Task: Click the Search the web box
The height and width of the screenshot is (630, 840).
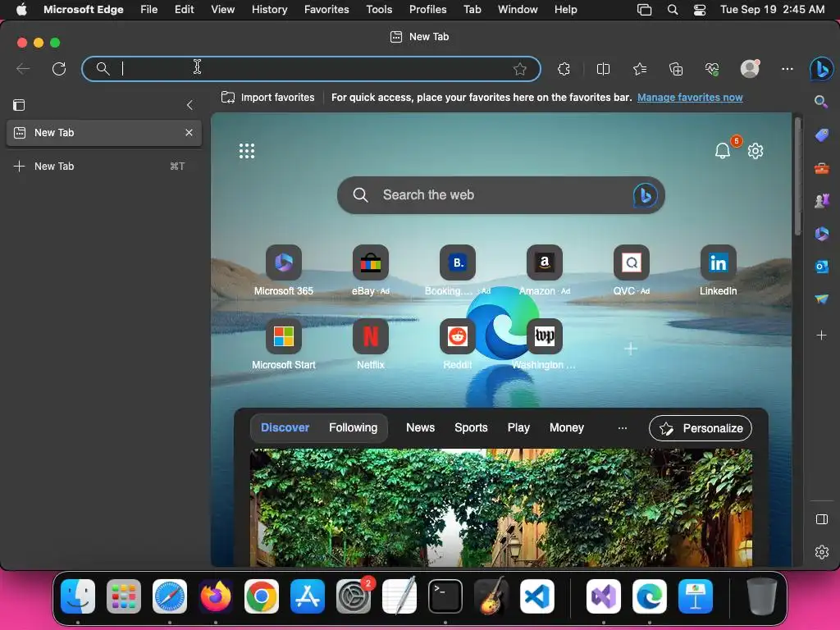Action: point(501,195)
